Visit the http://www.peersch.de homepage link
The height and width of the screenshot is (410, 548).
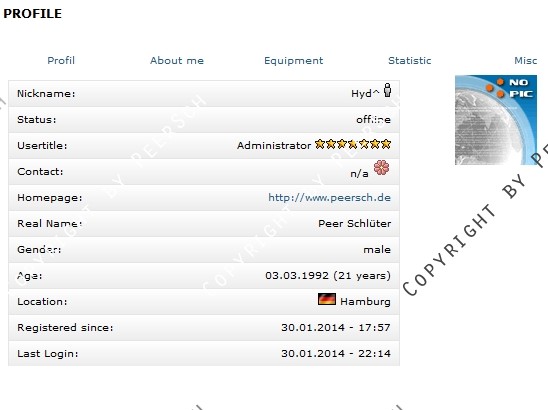(x=330, y=198)
